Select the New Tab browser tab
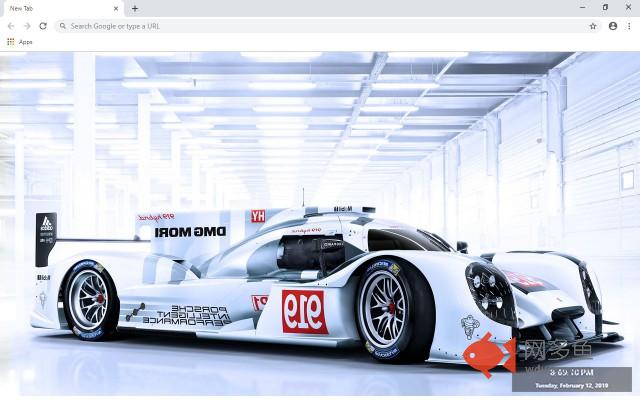Screen dimensions: 640x400 click(x=62, y=9)
